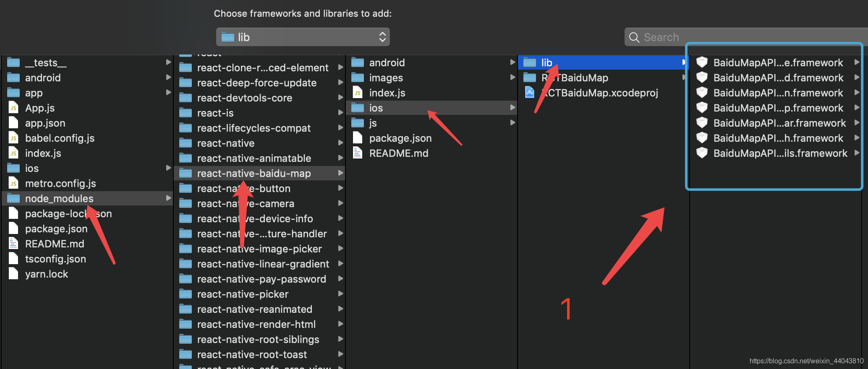Select react-lifecycles-compat folder
This screenshot has height=369, width=868.
(x=259, y=128)
